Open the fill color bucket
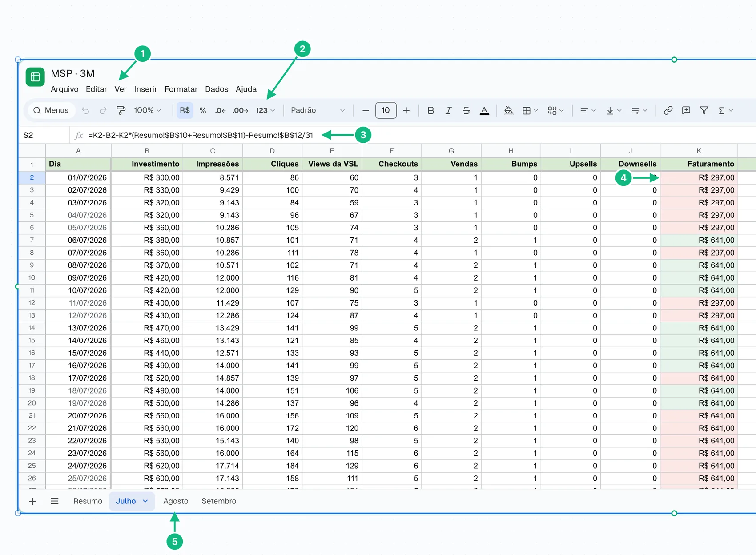The image size is (756, 555). click(x=508, y=110)
